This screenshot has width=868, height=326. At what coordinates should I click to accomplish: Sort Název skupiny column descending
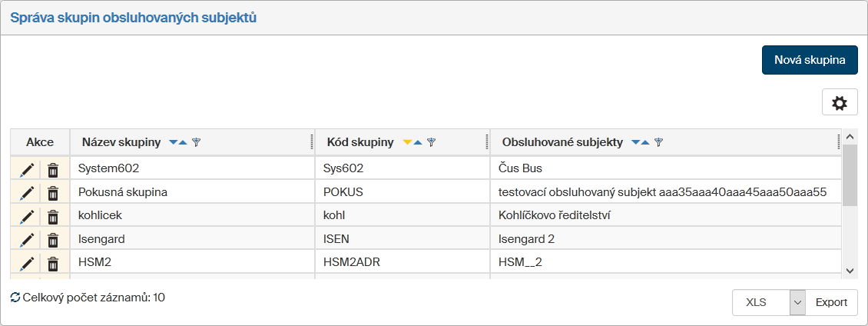pos(174,142)
